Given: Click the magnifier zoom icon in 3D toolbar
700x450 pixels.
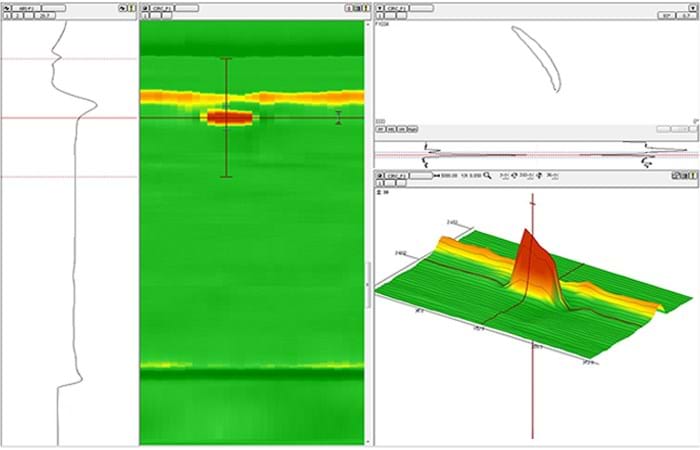Looking at the screenshot, I should pos(487,175).
